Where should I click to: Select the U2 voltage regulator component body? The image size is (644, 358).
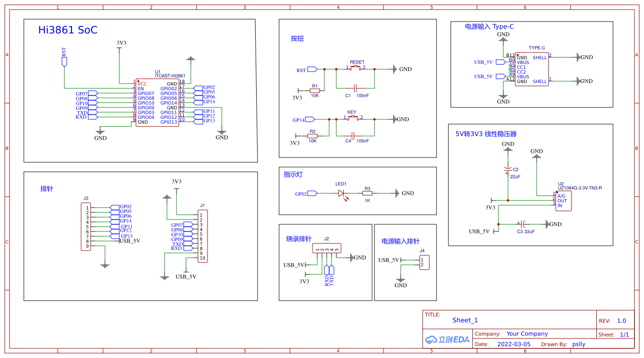tap(564, 200)
